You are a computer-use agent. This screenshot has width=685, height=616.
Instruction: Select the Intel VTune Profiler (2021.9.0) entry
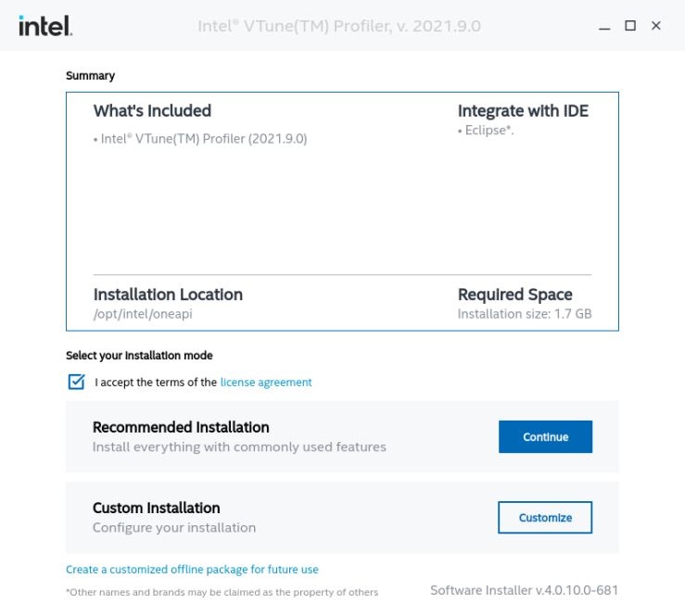(x=200, y=139)
